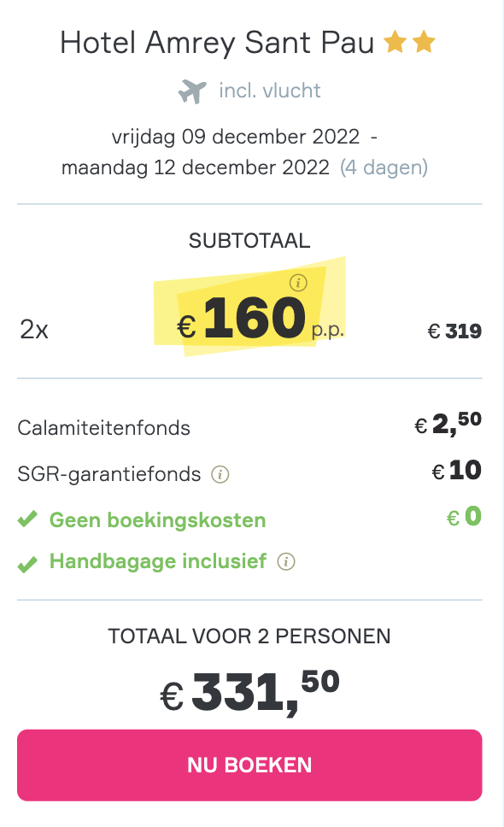Image resolution: width=504 pixels, height=827 pixels.
Task: Click the green checkmark beside Geen boekingskosten
Action: (x=27, y=519)
